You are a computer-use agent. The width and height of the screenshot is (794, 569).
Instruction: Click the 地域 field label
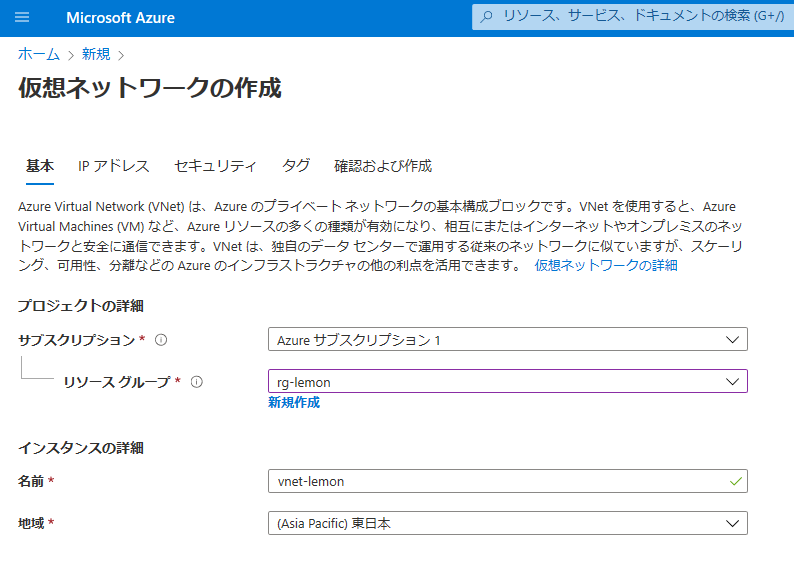point(31,523)
